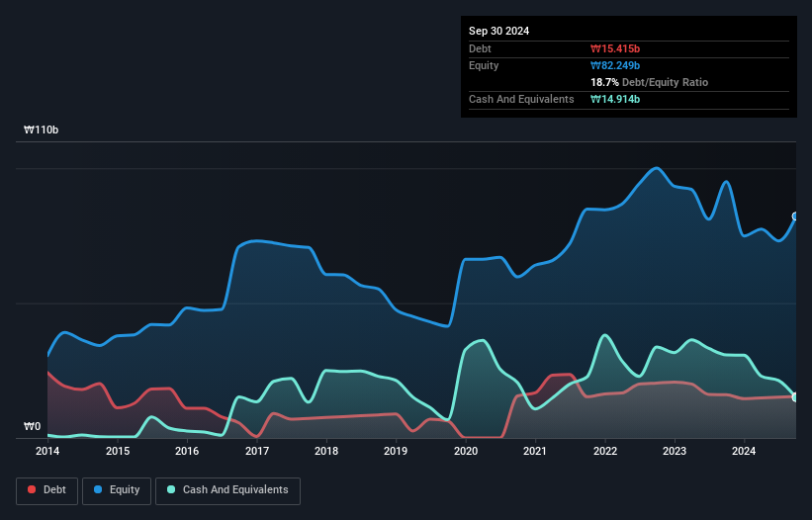Click the Equity row label in tooltip
Image resolution: width=812 pixels, height=520 pixels.
(484, 65)
